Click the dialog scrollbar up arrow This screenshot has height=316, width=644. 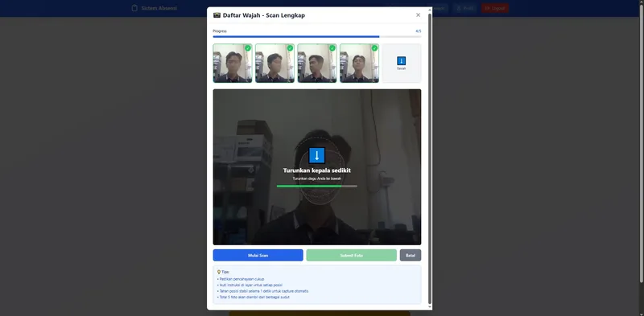(x=430, y=10)
